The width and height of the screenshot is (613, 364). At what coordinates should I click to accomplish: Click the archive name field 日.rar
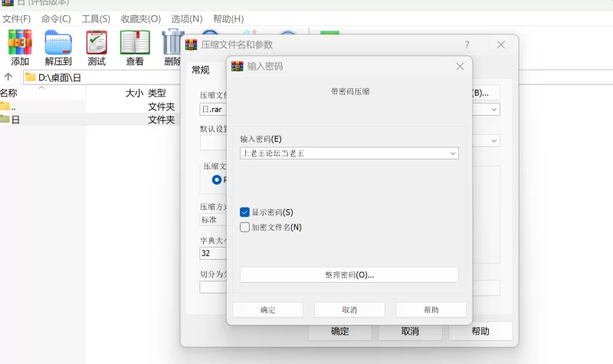coord(214,110)
